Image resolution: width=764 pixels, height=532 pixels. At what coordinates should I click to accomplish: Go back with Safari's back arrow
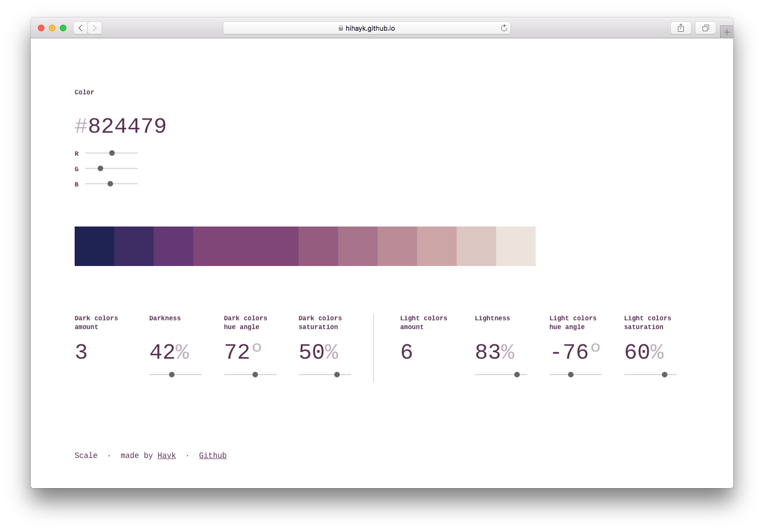point(81,28)
